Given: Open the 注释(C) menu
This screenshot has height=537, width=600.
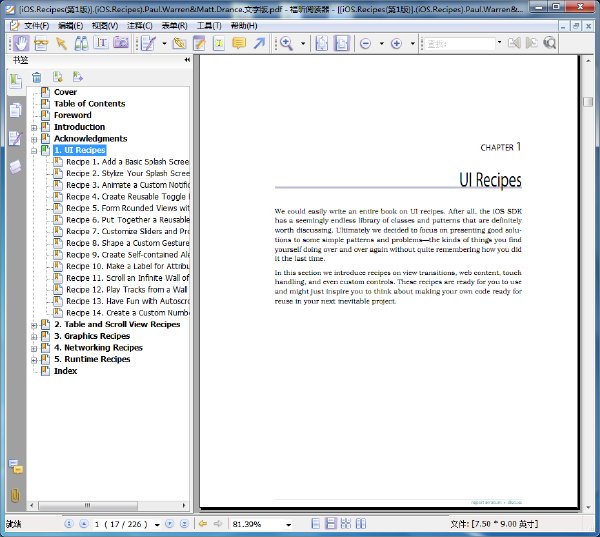Looking at the screenshot, I should point(140,26).
